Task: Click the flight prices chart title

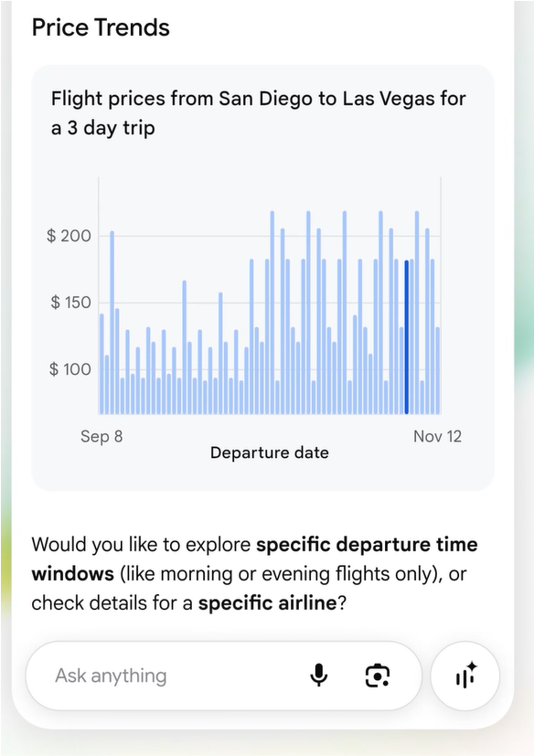Action: pos(259,112)
